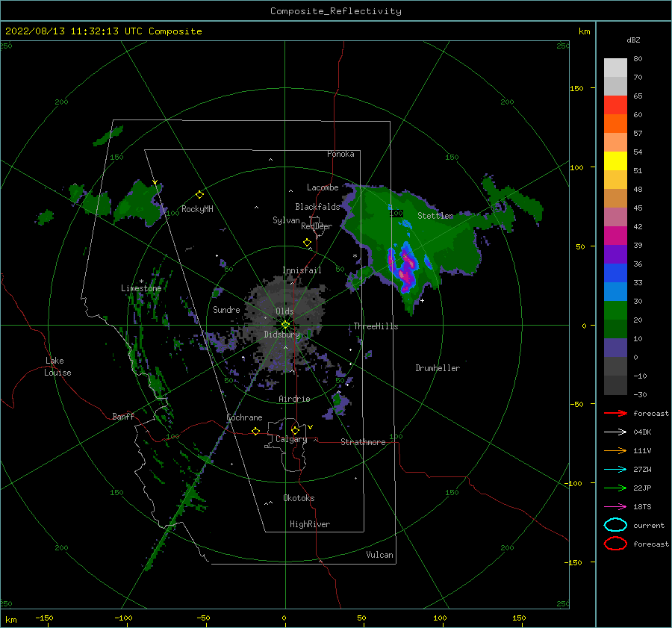672x628 pixels.
Task: Click the green echo patch west of RockyMH
Action: tap(140, 205)
